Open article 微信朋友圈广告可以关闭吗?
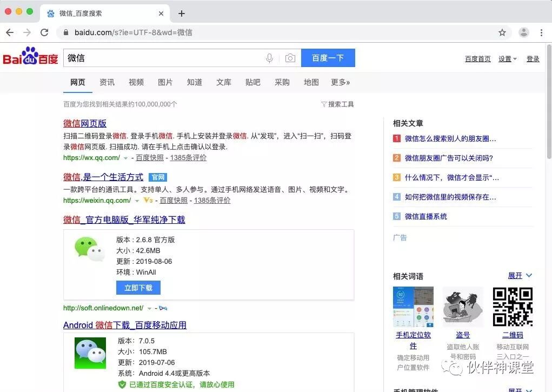552x392 pixels. coord(449,158)
